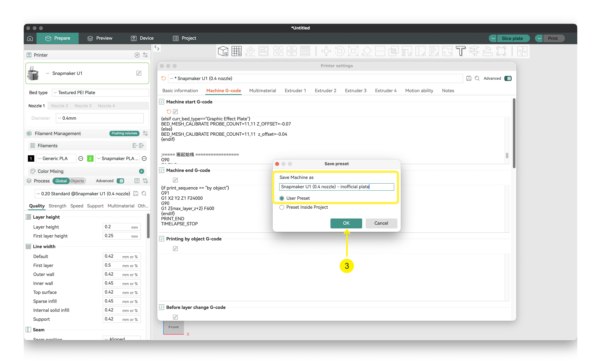Viewport: 601px width, 364px height.
Task: Open the Slice plate options arrow
Action: [493, 38]
